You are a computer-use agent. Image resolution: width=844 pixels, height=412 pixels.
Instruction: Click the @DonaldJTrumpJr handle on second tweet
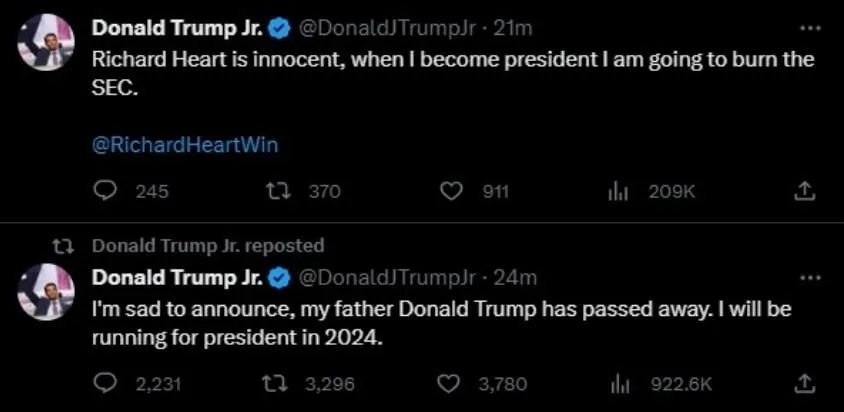click(386, 277)
